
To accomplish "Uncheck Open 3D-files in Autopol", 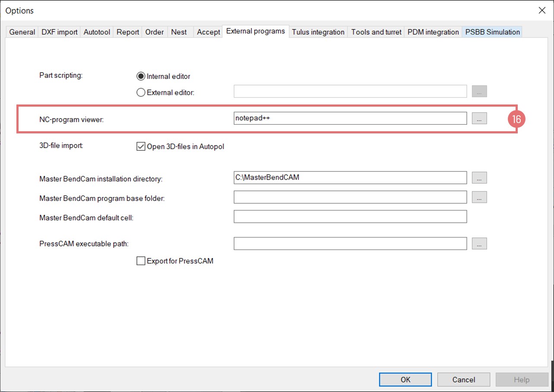I will (141, 146).
